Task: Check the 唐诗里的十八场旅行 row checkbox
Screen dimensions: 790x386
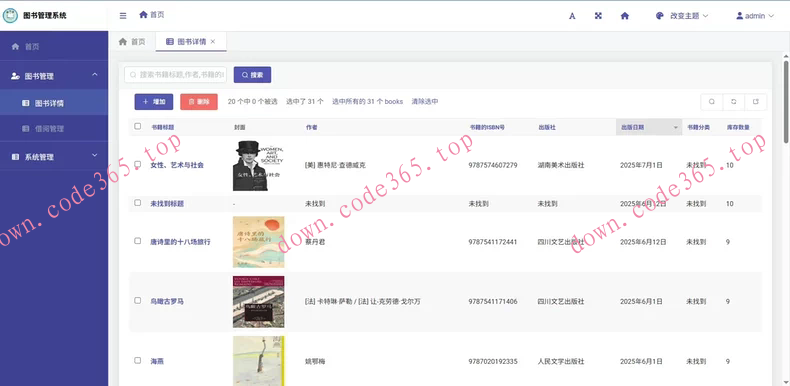Action: coord(138,241)
